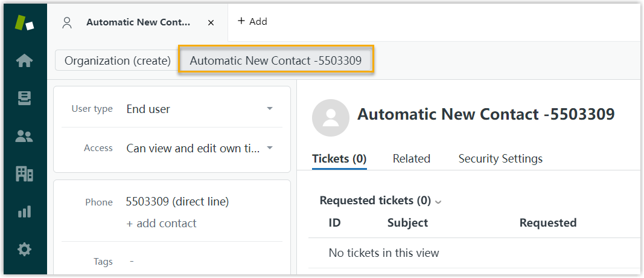Viewport: 644px width, 278px height.
Task: Click the contact profile avatar image
Action: pyautogui.click(x=330, y=118)
